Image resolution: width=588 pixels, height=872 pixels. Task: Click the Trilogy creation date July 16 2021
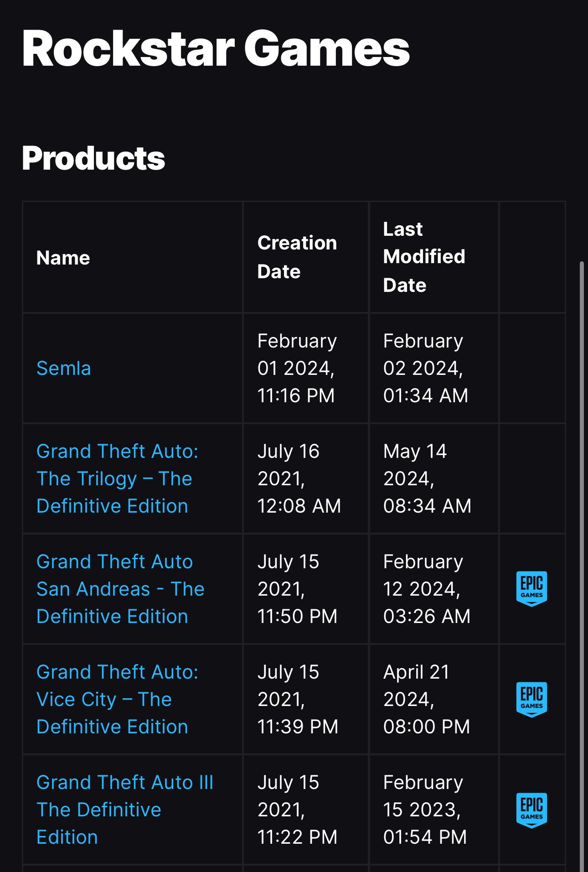point(299,478)
